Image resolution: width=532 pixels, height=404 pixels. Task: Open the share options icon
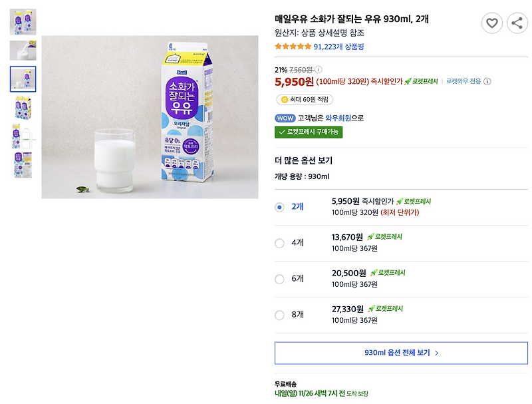(x=517, y=23)
